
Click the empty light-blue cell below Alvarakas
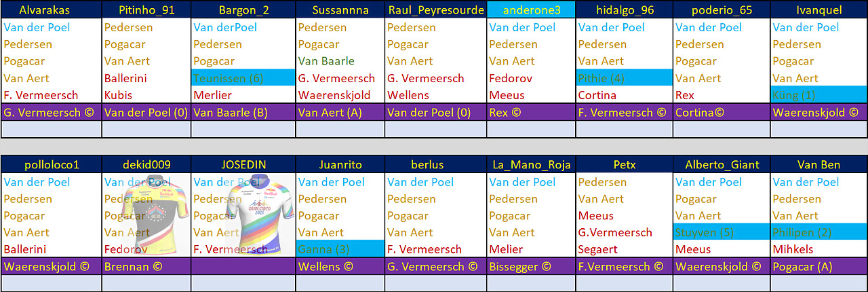coord(52,129)
